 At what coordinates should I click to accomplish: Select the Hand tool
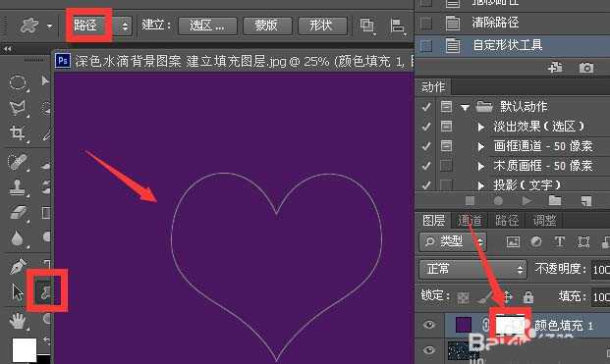pos(18,321)
